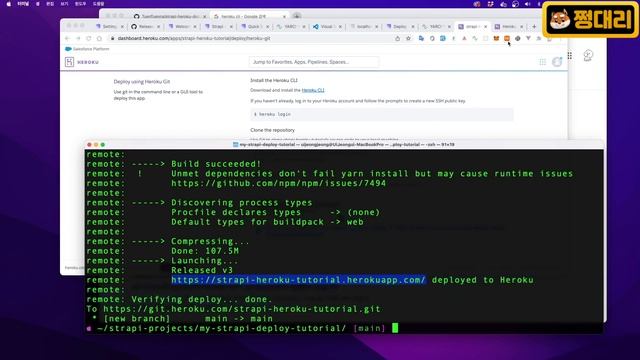Open the 도움말 menu in the menu bar
Screen dimensions: 640x360
pyautogui.click(x=98, y=4)
